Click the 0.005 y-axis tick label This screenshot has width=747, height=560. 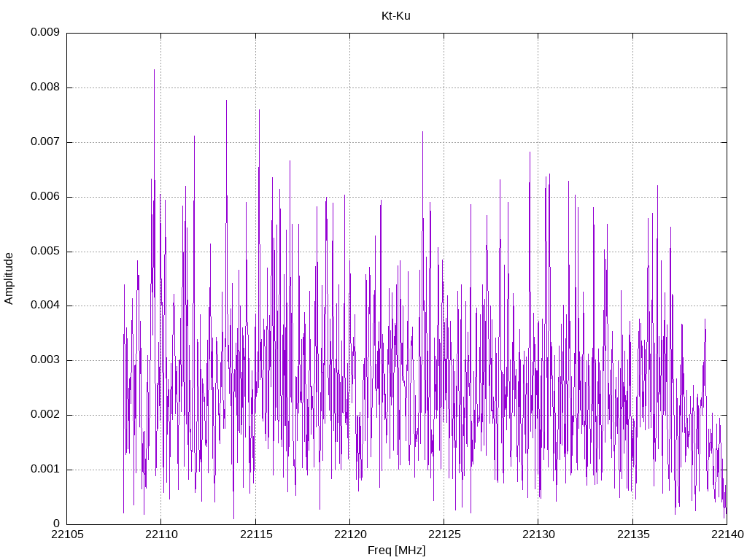pos(45,251)
